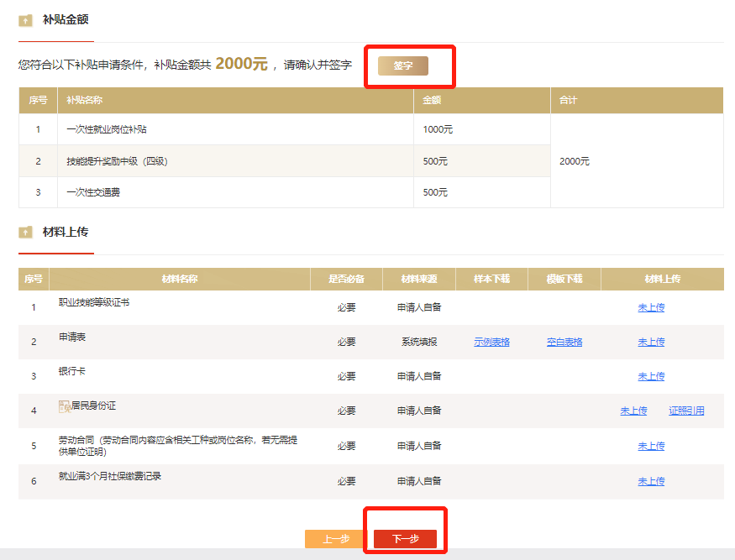Click the 材料上传 section header icon
735x560 pixels.
25,233
